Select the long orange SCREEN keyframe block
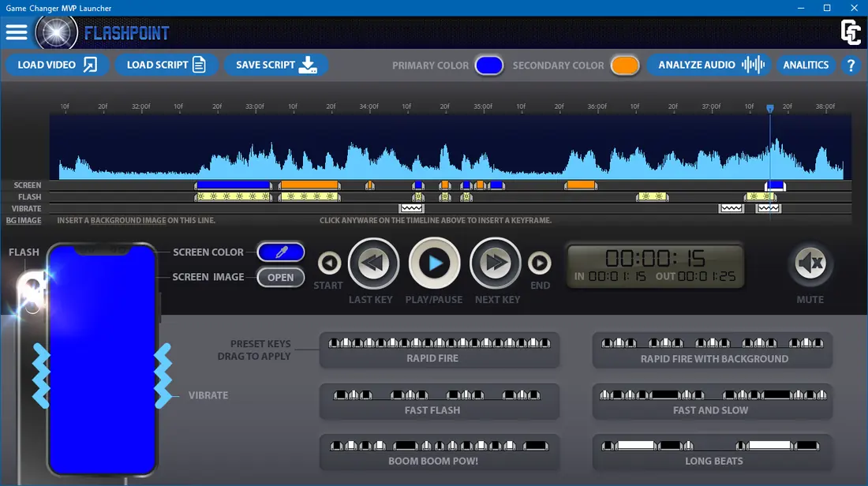This screenshot has height=486, width=868. (x=309, y=185)
